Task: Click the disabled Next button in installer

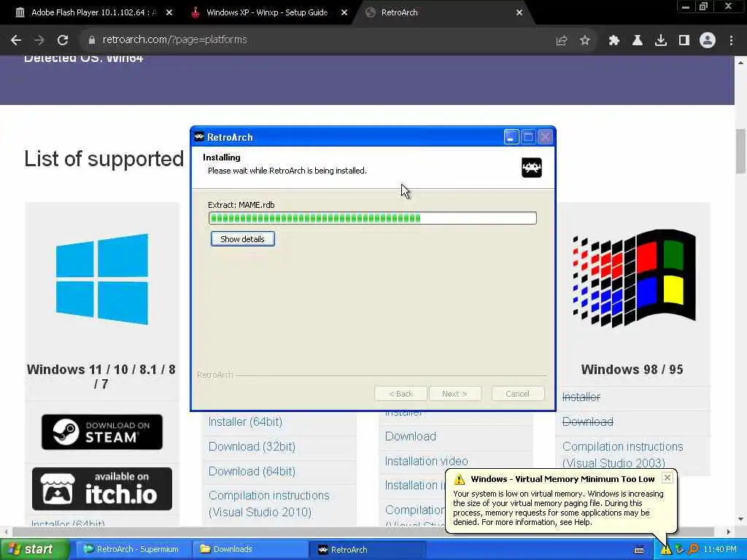Action: (x=454, y=394)
